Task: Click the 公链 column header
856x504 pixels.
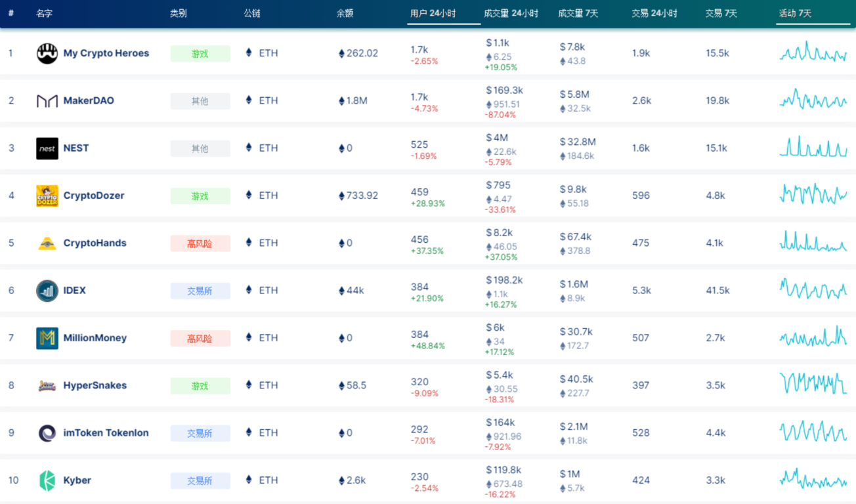Action: 252,13
